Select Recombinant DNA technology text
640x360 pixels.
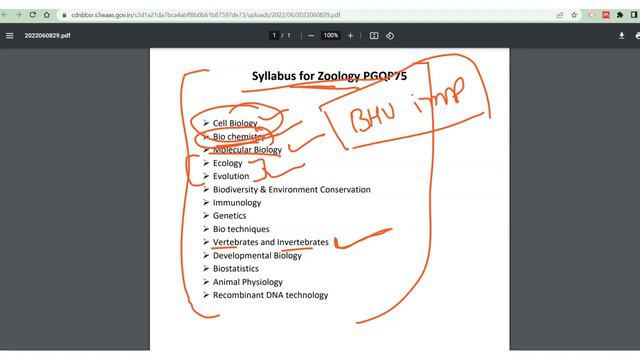click(x=271, y=295)
